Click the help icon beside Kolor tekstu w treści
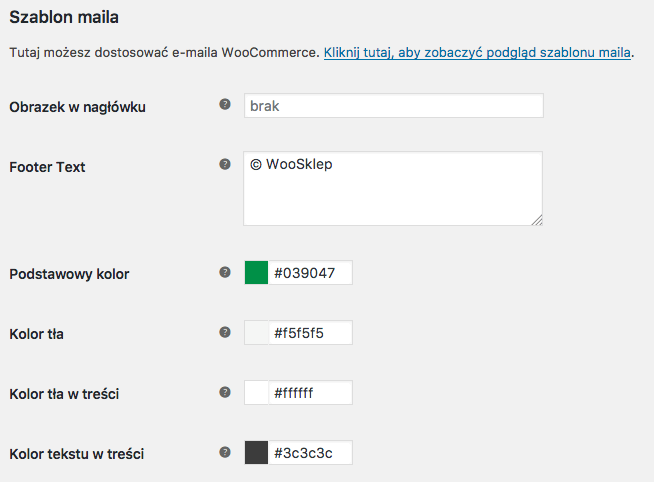 pos(225,452)
